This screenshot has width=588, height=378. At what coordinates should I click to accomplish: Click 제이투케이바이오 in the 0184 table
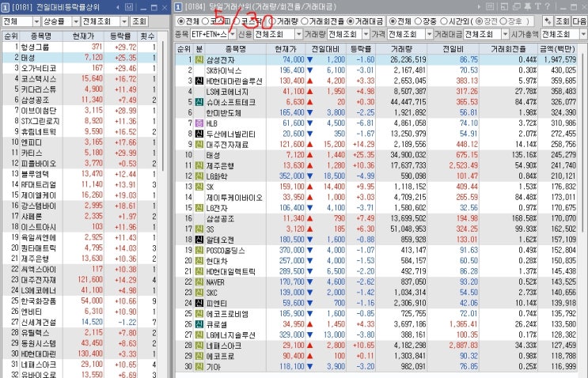234,198
